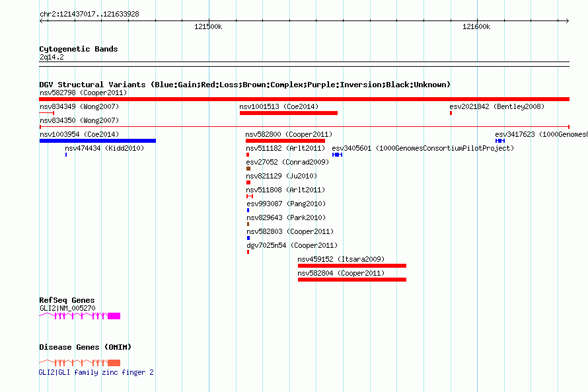Select the 2q14.2 band label
The image size is (588, 392).
(52, 57)
